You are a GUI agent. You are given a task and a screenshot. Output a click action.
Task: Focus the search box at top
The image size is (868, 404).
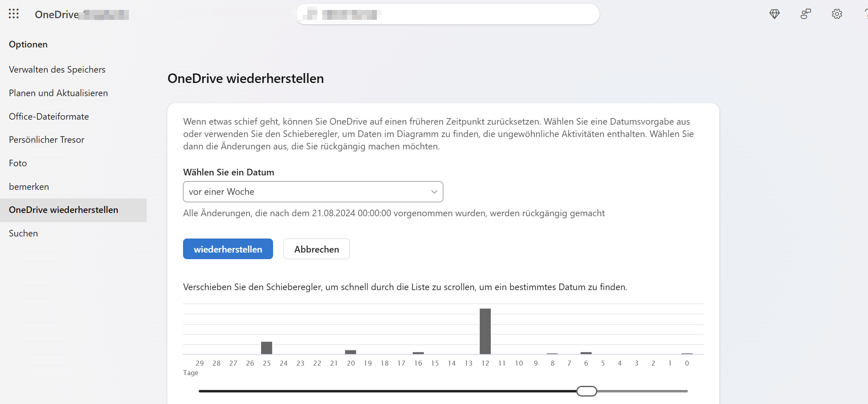pyautogui.click(x=448, y=14)
